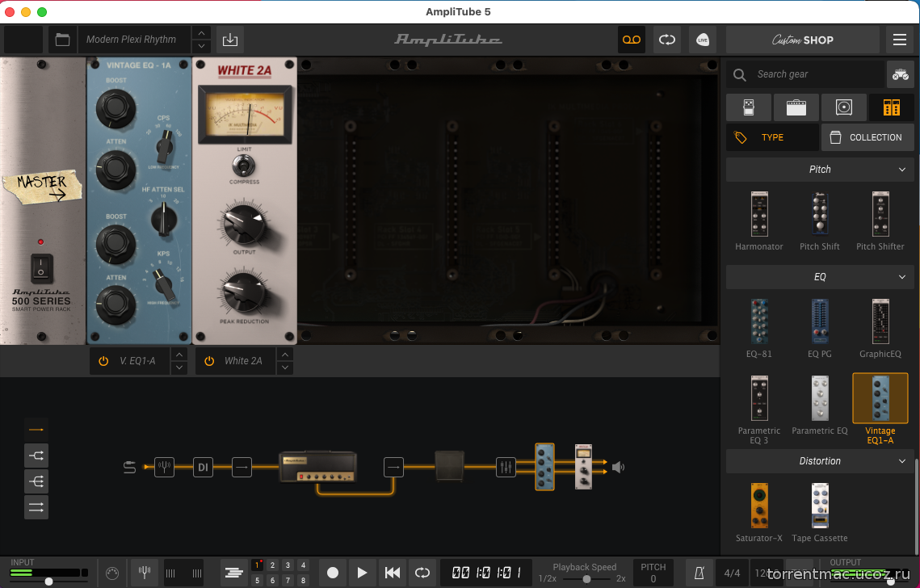920x588 pixels.
Task: Toggle loop playback in transport
Action: point(422,573)
